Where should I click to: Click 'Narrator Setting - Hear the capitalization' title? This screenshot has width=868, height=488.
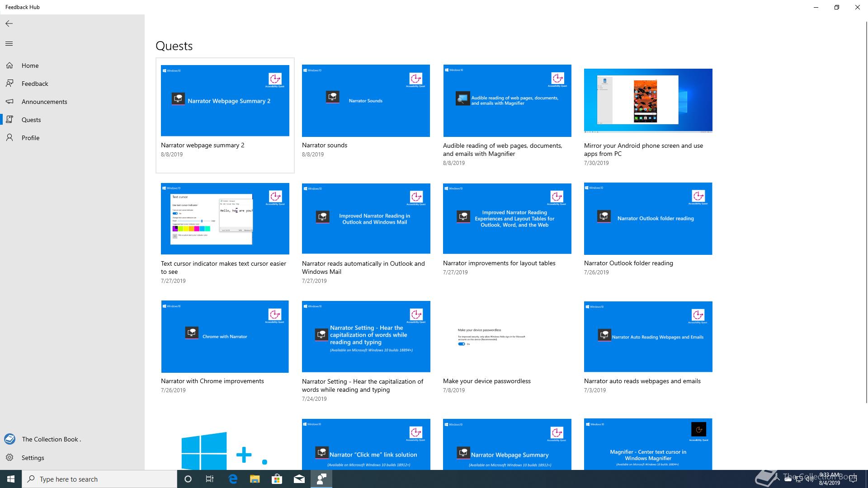(x=363, y=385)
